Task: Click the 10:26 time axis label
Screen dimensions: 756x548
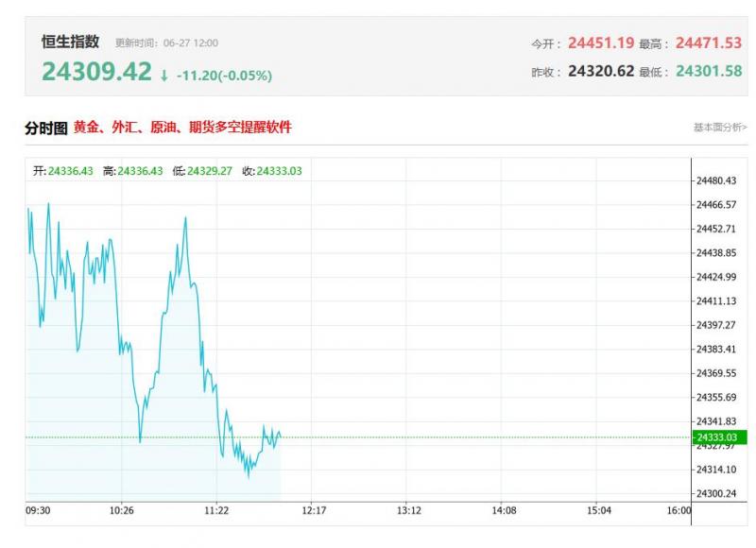Action: point(122,510)
